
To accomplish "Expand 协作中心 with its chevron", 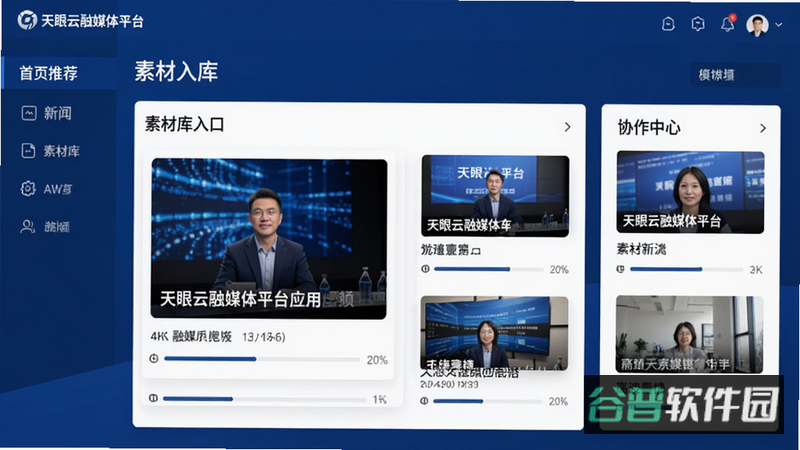I will tap(763, 128).
